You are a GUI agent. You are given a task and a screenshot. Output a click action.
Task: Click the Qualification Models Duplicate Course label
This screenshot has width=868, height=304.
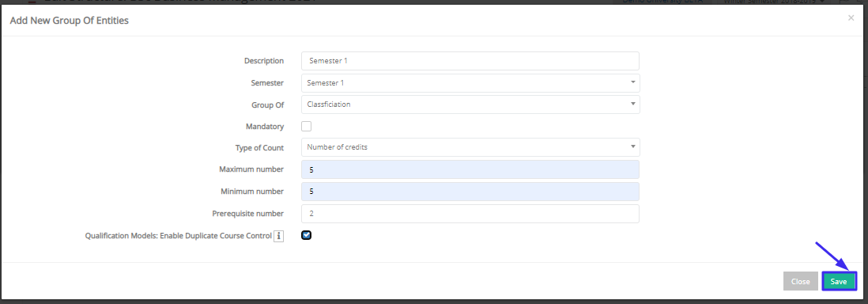point(178,236)
